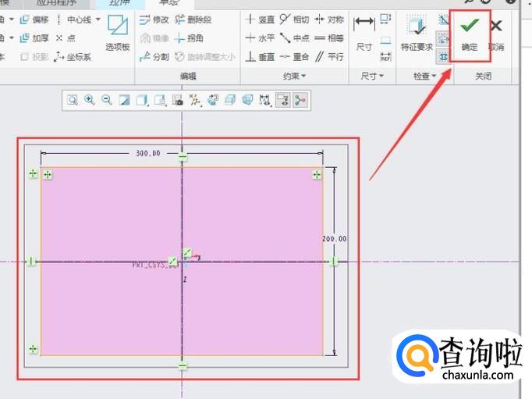Click the Repaint icon in graphics toolbar

(124, 100)
